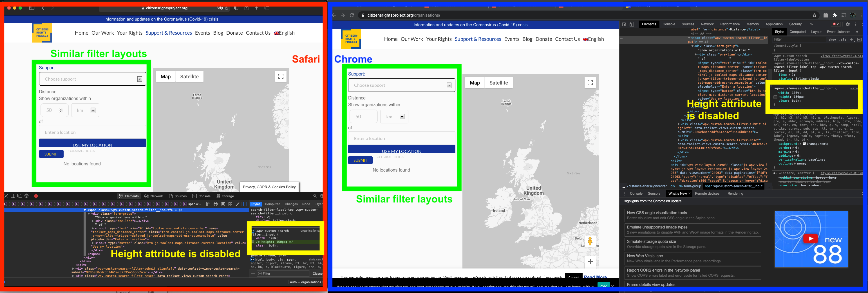Click the Safari inspector dock-to-side icon
868x293 pixels.
coord(13,196)
